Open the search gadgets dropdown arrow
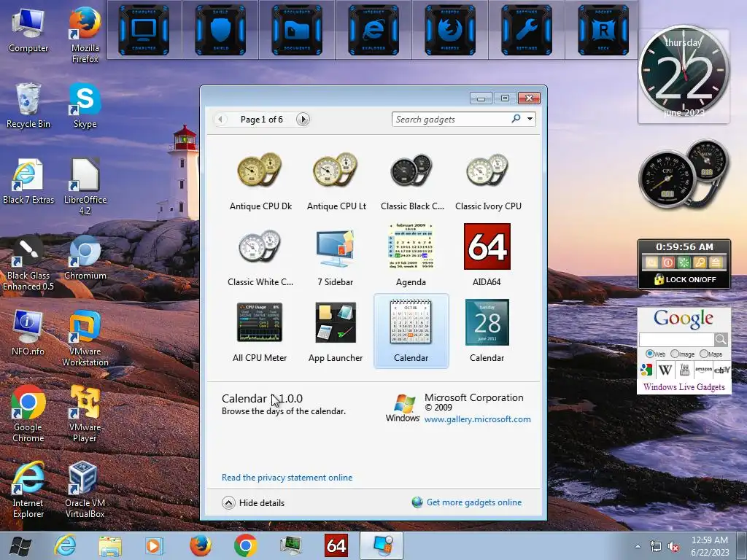 point(530,119)
